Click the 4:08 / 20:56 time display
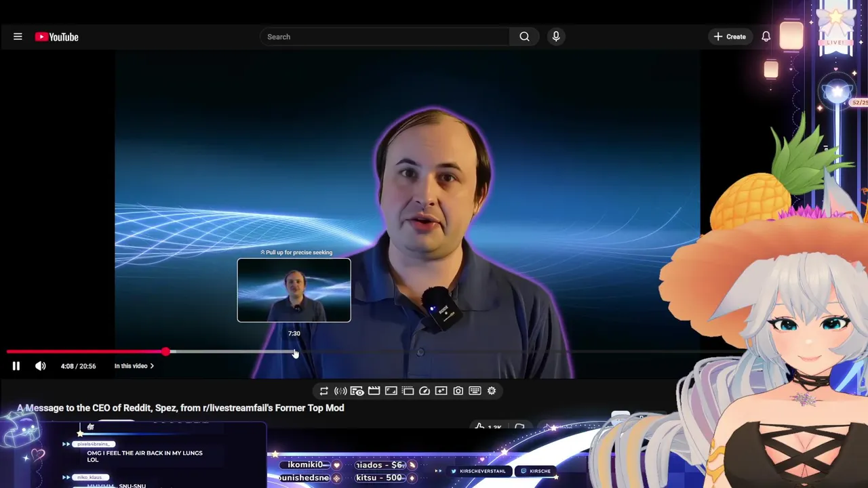This screenshot has width=868, height=488. click(78, 366)
